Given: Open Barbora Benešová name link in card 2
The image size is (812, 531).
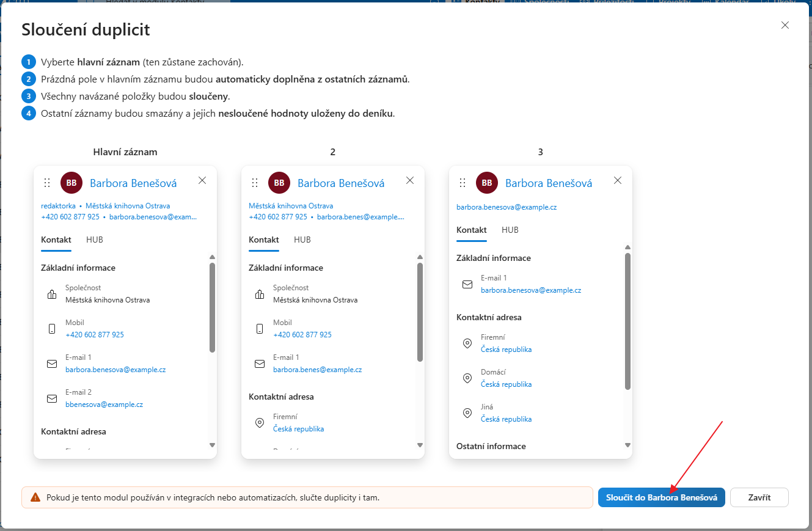Looking at the screenshot, I should (341, 183).
